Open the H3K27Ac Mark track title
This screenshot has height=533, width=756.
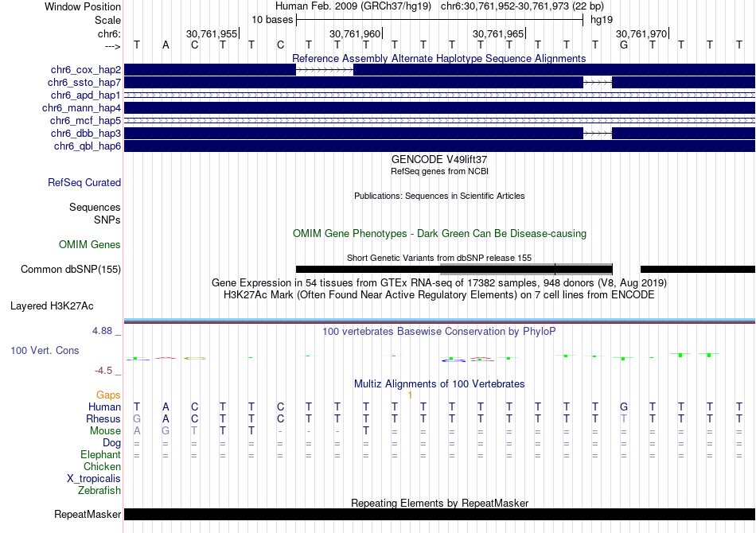tap(439, 295)
